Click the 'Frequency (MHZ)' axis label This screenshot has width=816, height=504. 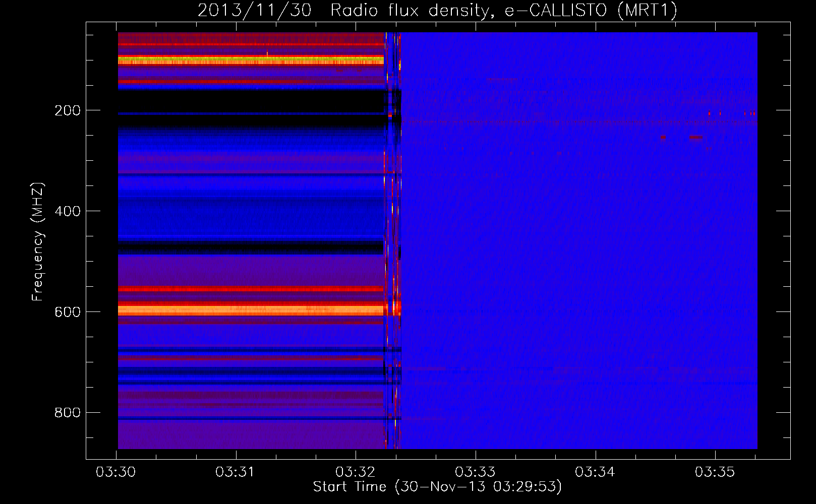click(38, 242)
